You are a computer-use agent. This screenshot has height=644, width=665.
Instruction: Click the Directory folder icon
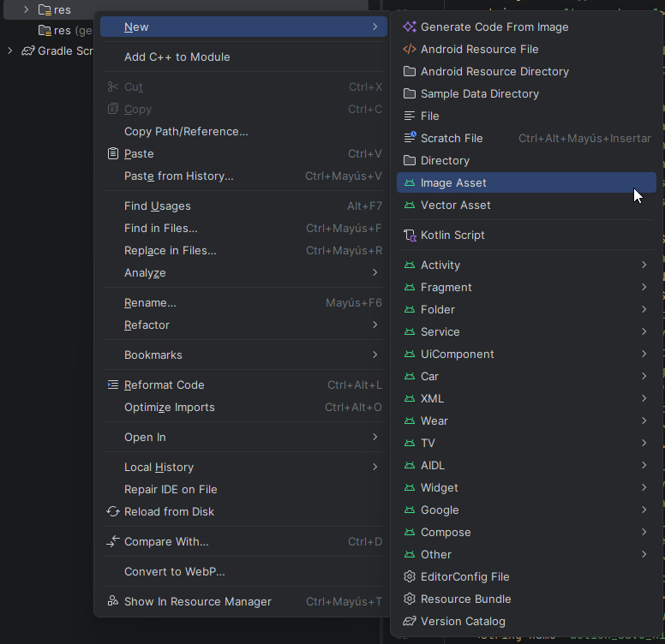410,160
